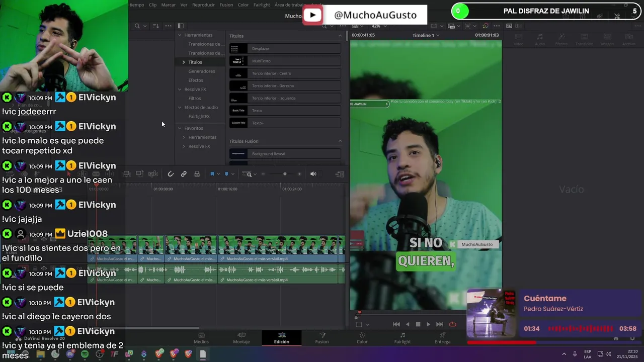Toggle the effects library sidebar view
Screen dimensions: 644x362
(x=180, y=26)
